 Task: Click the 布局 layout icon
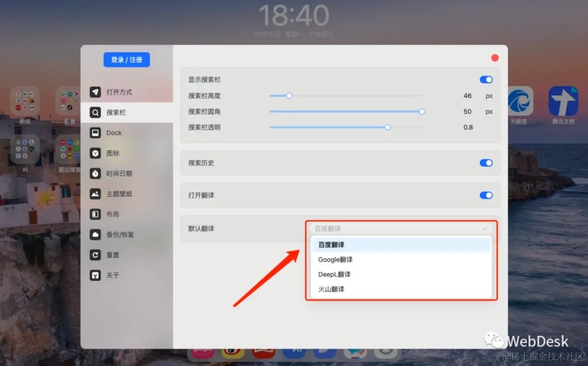point(95,214)
